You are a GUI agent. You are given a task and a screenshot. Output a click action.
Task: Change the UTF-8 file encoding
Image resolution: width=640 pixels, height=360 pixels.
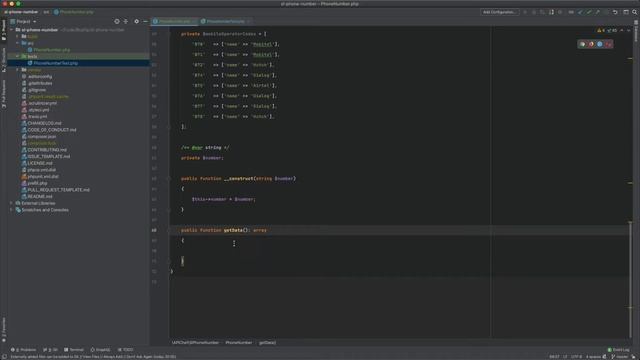point(576,357)
